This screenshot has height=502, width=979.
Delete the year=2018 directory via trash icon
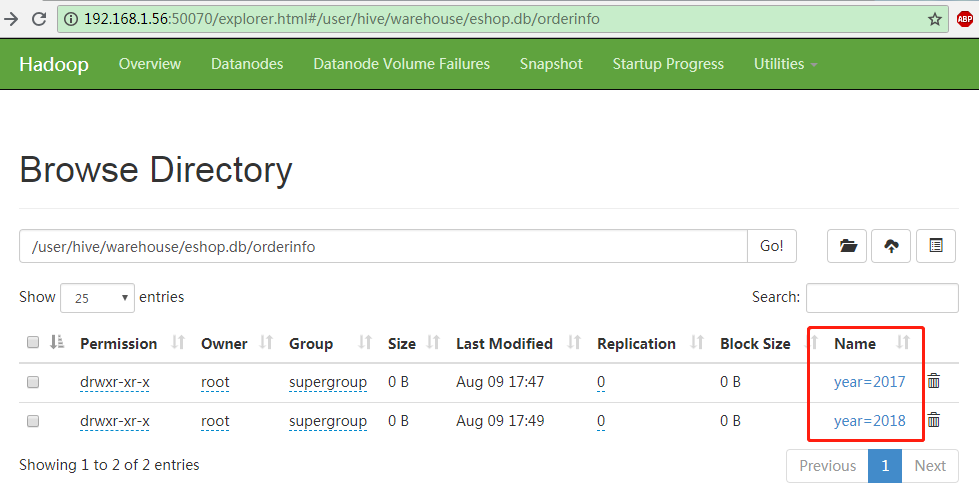(934, 421)
